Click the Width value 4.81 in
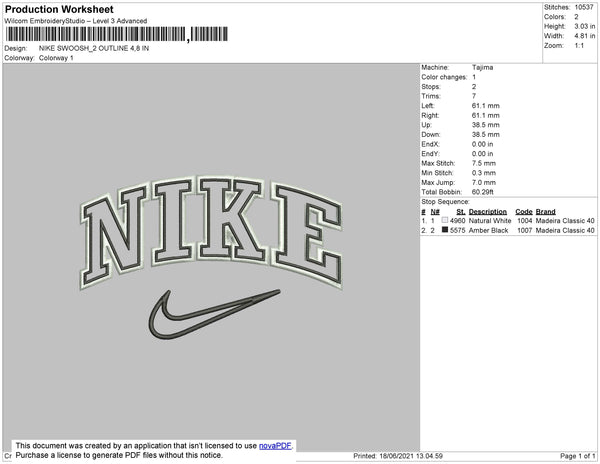The height and width of the screenshot is (464, 600). pos(584,36)
